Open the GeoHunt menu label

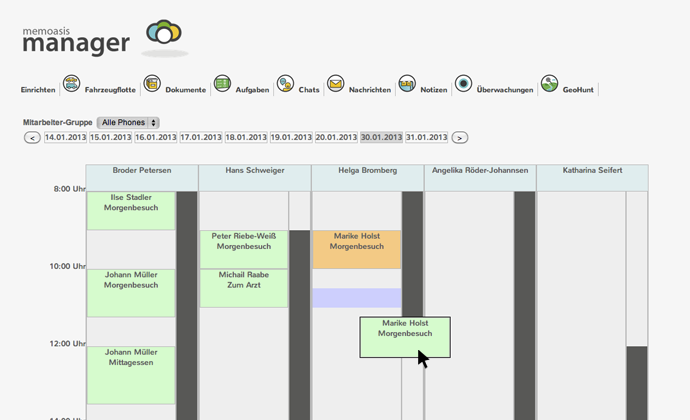click(x=578, y=90)
